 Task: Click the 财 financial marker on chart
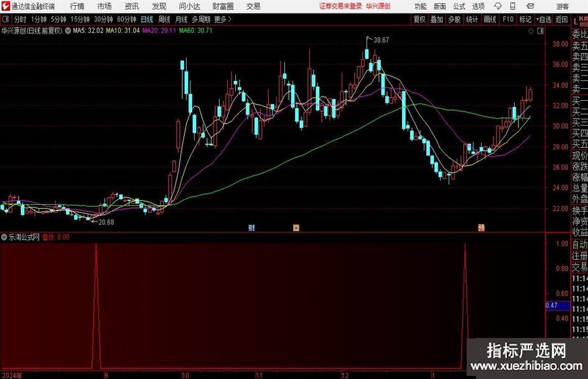251,228
